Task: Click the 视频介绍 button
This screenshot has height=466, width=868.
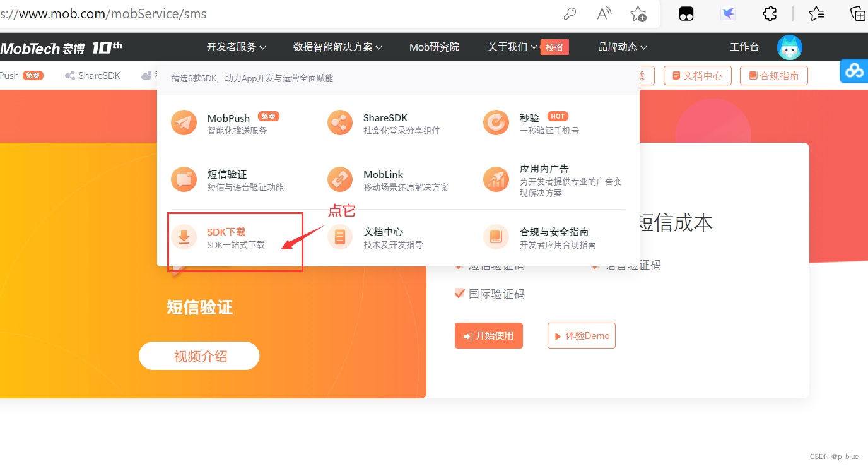Action: tap(199, 356)
